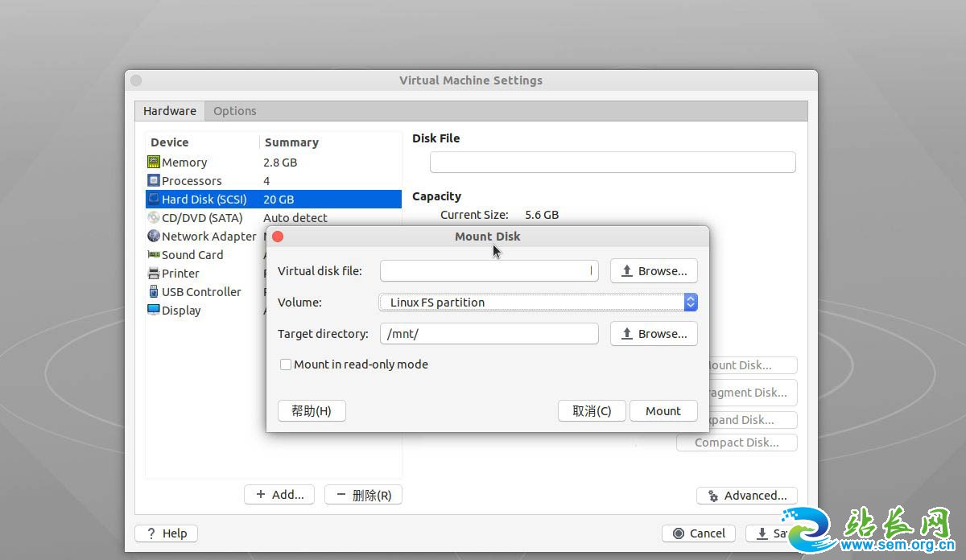Viewport: 966px width, 560px height.
Task: Cancel the Mount Disk dialog with 取消(C)
Action: (592, 411)
